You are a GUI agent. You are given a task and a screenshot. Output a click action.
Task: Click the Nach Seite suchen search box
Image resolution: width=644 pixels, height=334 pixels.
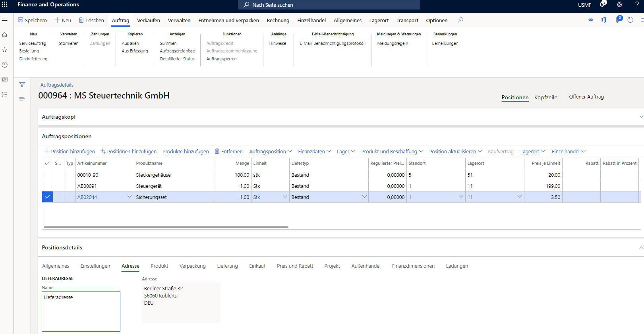[329, 5]
